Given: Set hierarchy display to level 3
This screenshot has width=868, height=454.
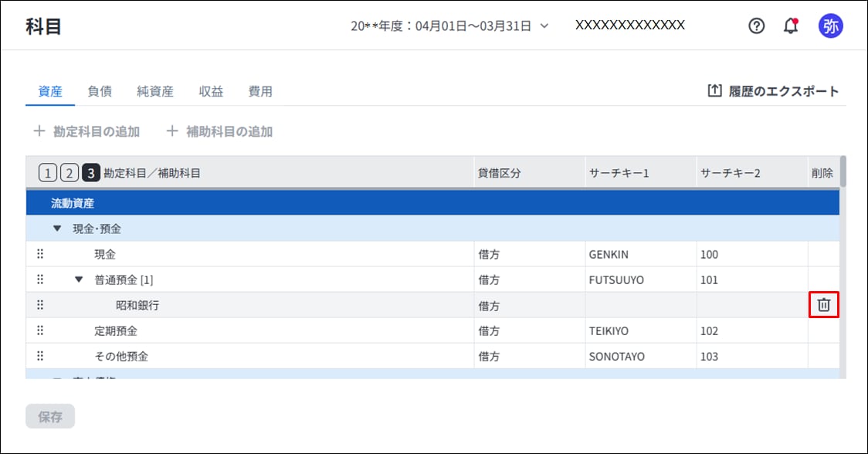Looking at the screenshot, I should tap(90, 173).
